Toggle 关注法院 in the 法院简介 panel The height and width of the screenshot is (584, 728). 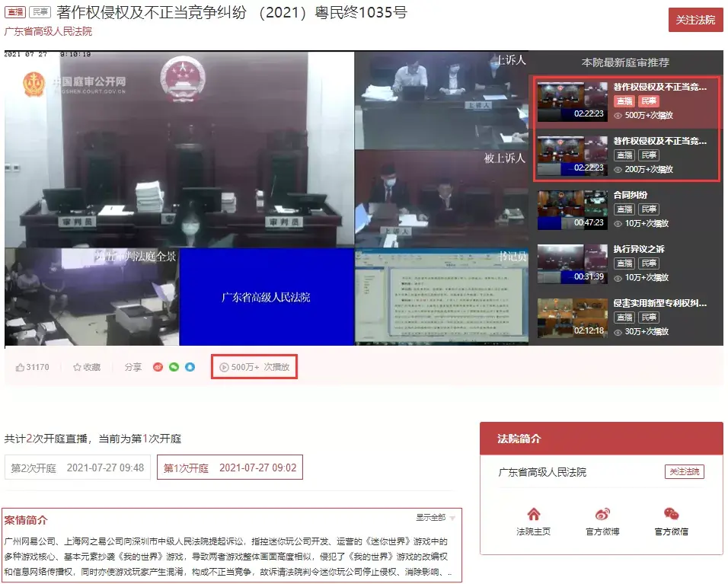685,471
